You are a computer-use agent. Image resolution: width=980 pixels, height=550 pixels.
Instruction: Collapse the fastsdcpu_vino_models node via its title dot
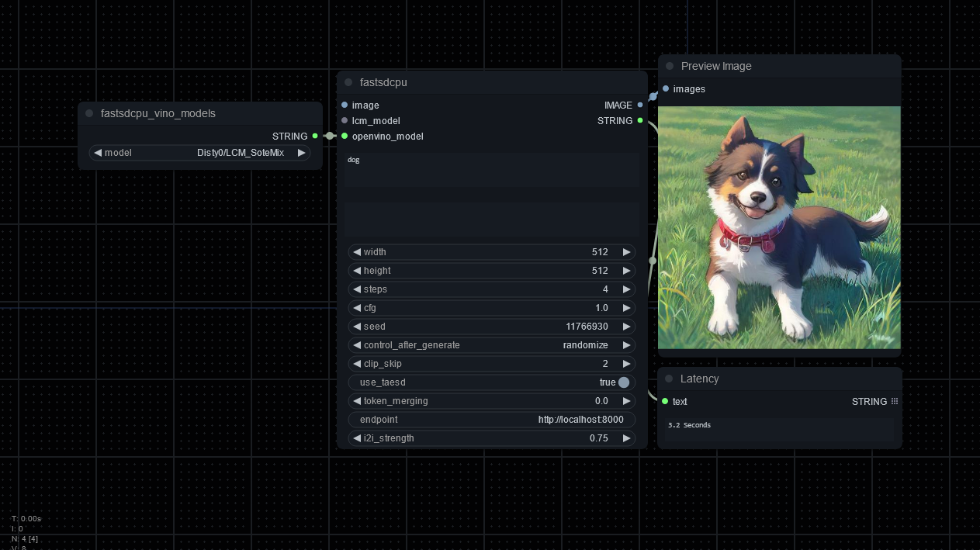(x=89, y=113)
